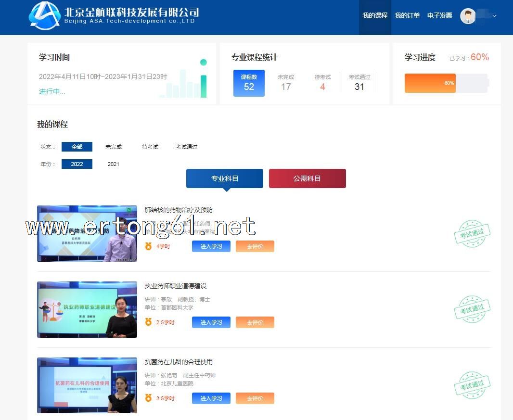Image resolution: width=513 pixels, height=420 pixels.
Task: Filter courses by 待考试 status
Action: point(150,147)
